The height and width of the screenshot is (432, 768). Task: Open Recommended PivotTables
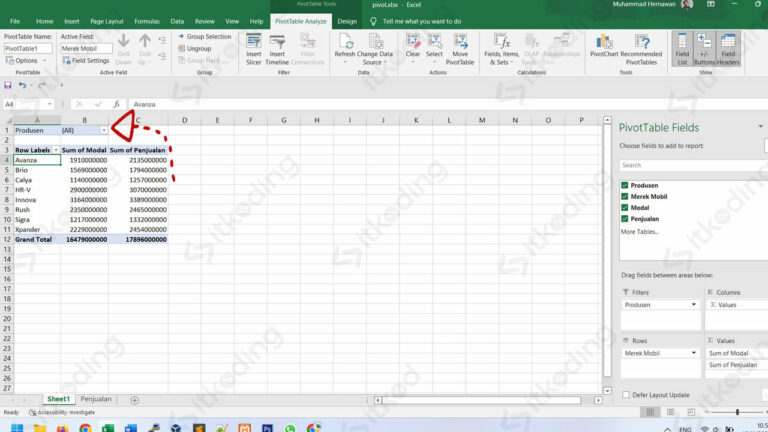click(x=641, y=49)
